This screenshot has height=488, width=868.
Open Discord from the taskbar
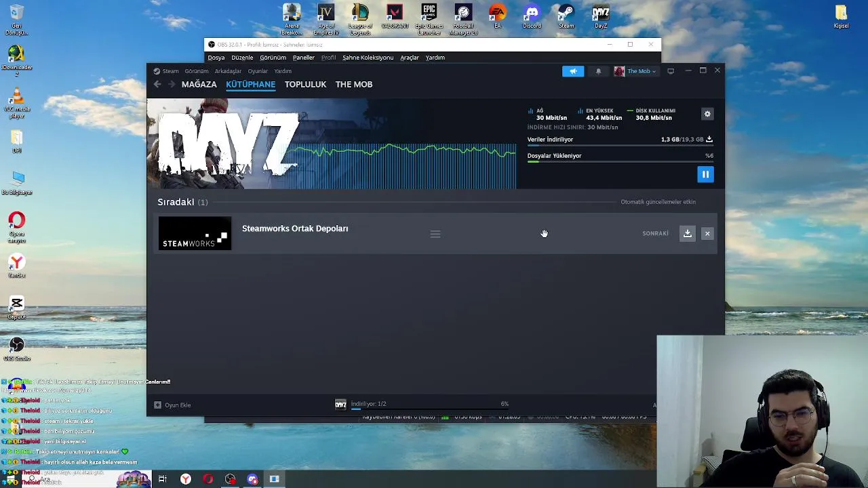click(253, 479)
